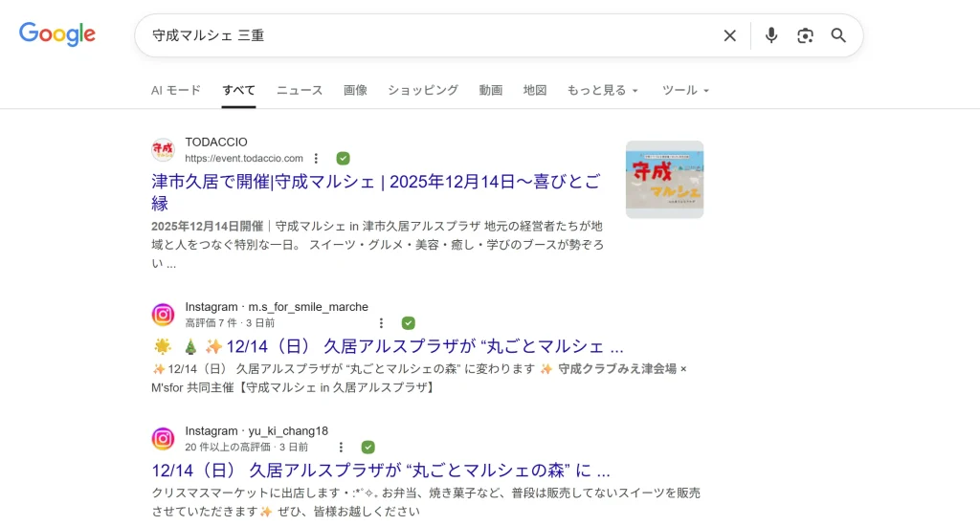Click Instagram icon for yu_ki_chang18 result
The width and height of the screenshot is (980, 526).
tap(163, 439)
